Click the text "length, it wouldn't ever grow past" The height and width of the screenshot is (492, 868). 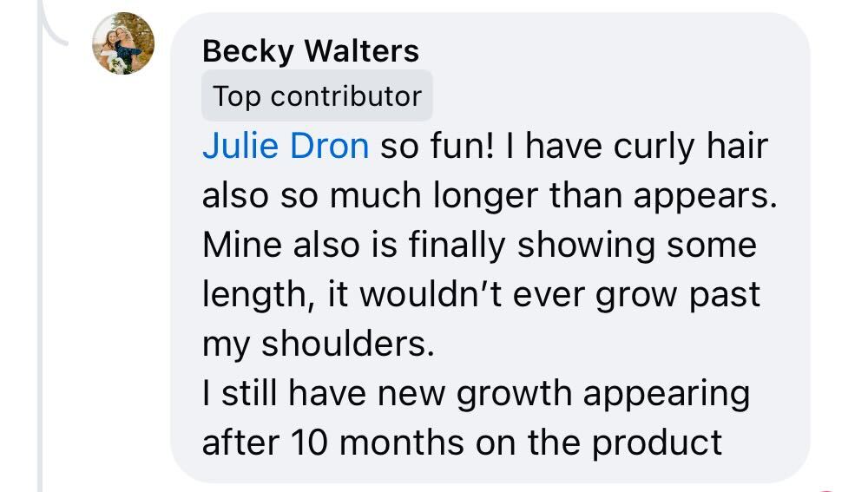[x=481, y=295]
